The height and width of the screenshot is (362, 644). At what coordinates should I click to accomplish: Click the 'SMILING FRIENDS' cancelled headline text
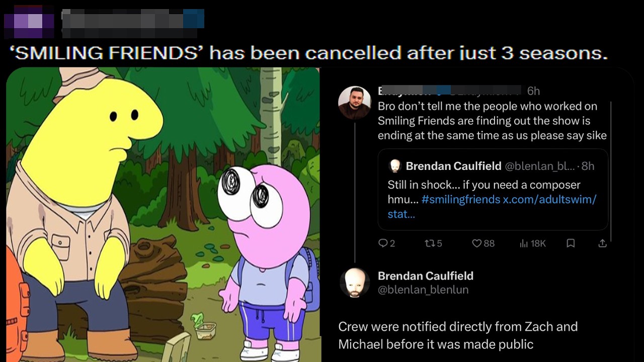[x=309, y=52]
